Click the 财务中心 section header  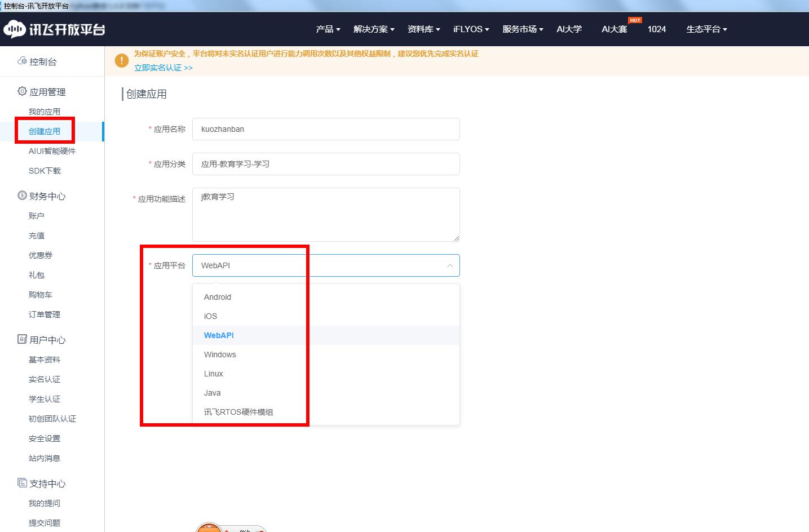[47, 196]
